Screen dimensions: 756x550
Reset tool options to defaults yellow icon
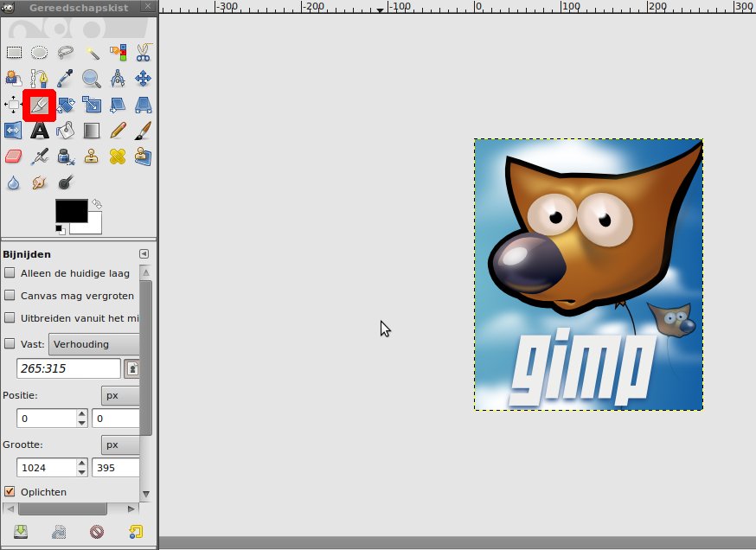(x=136, y=531)
